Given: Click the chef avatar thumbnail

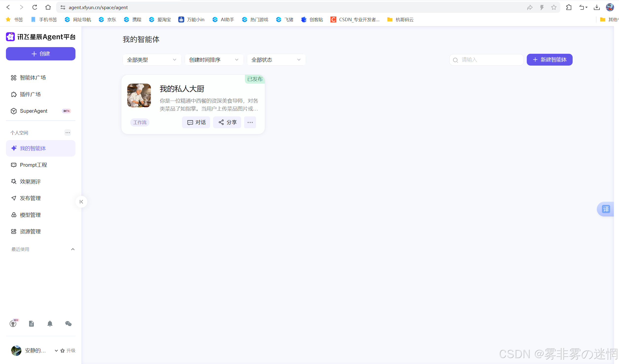Looking at the screenshot, I should (139, 95).
